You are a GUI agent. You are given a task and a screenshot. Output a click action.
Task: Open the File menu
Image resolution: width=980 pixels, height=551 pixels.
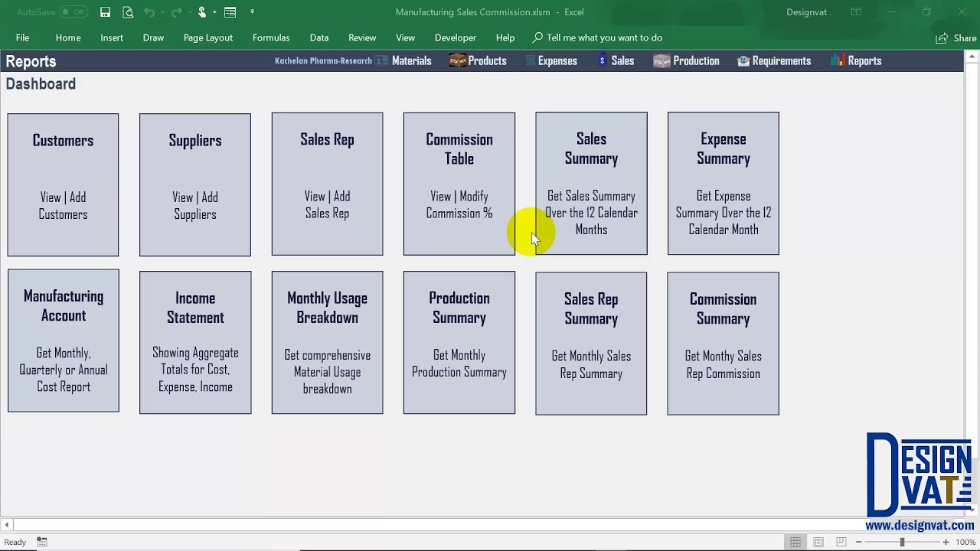(x=22, y=37)
